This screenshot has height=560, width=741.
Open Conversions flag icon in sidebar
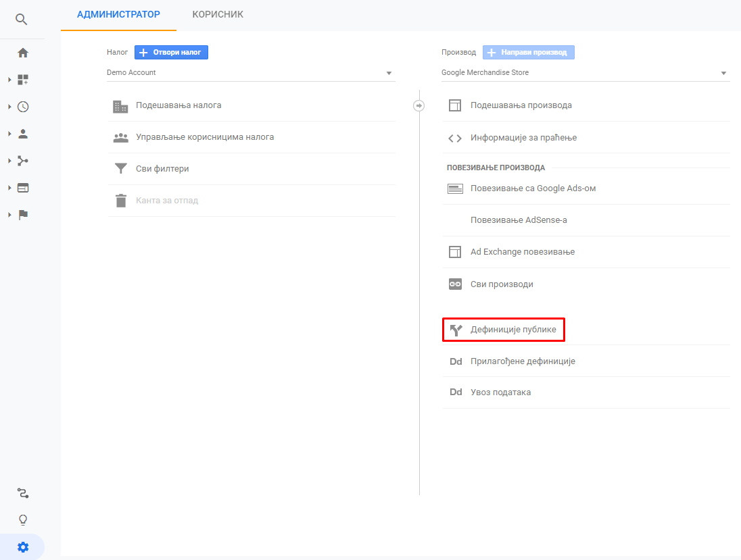(x=23, y=215)
